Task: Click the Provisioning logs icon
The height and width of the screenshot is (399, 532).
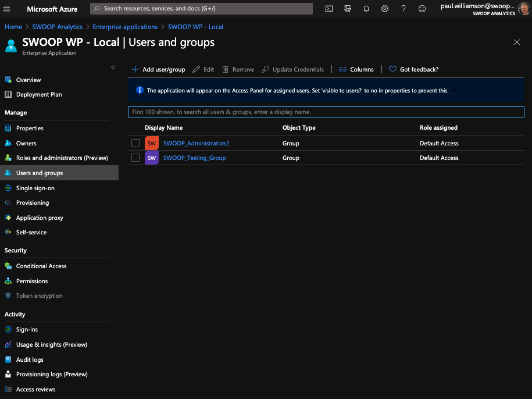Action: click(x=8, y=374)
